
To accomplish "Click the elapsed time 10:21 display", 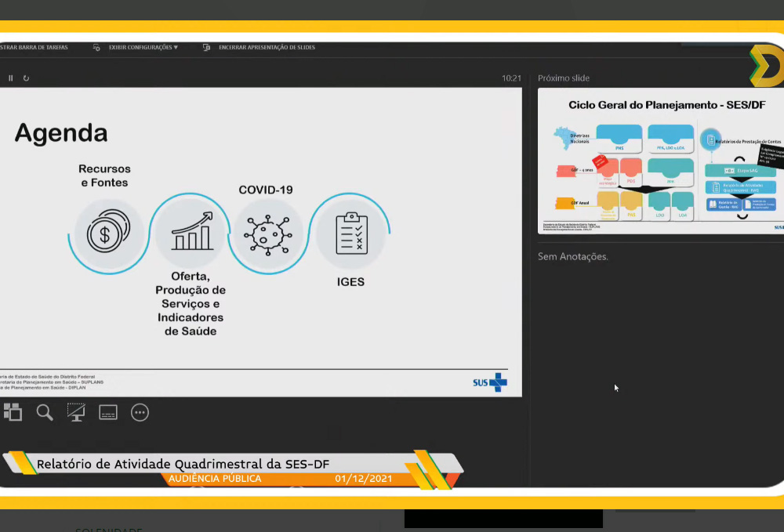I will tap(511, 78).
